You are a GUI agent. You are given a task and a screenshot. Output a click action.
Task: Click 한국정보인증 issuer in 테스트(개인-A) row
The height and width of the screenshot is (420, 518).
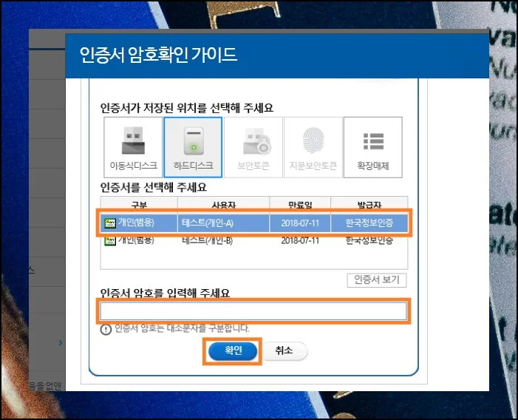click(x=369, y=223)
